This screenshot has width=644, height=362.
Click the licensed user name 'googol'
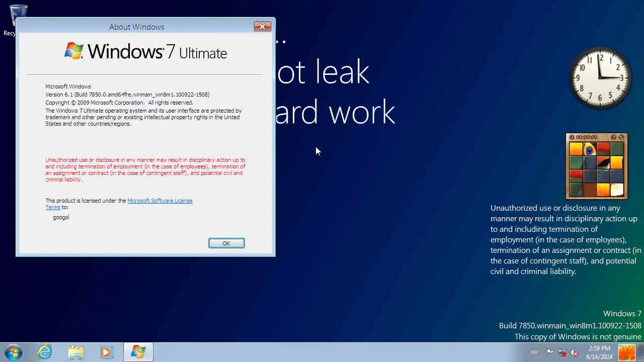click(x=61, y=217)
